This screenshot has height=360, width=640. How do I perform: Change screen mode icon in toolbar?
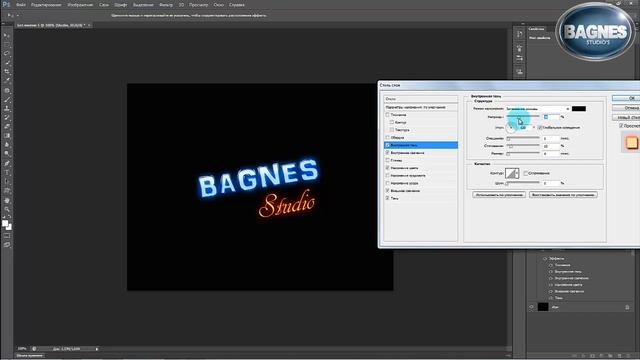7,245
